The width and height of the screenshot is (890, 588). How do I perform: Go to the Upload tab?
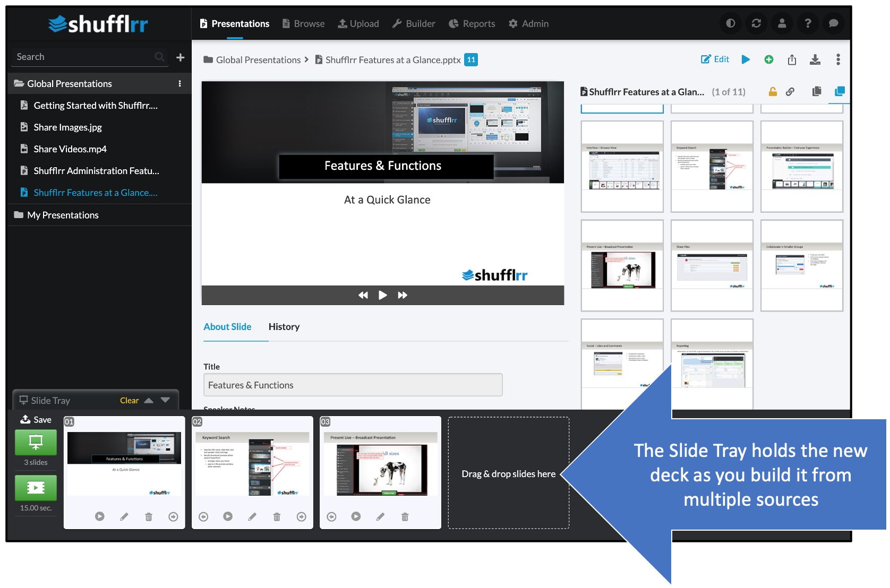tap(358, 24)
